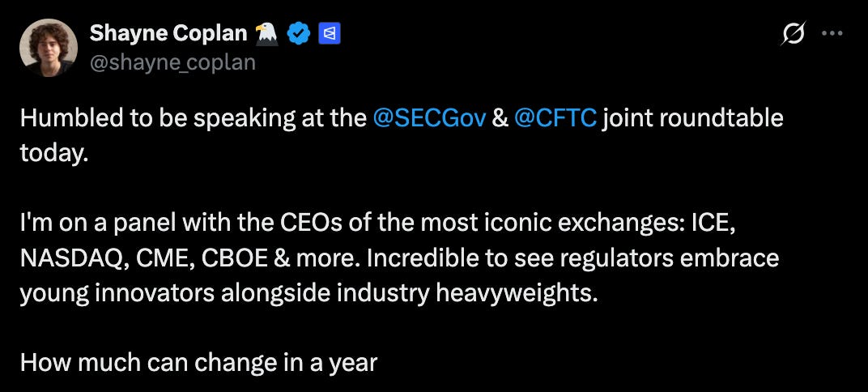Open the @SECGov mention

tap(430, 119)
